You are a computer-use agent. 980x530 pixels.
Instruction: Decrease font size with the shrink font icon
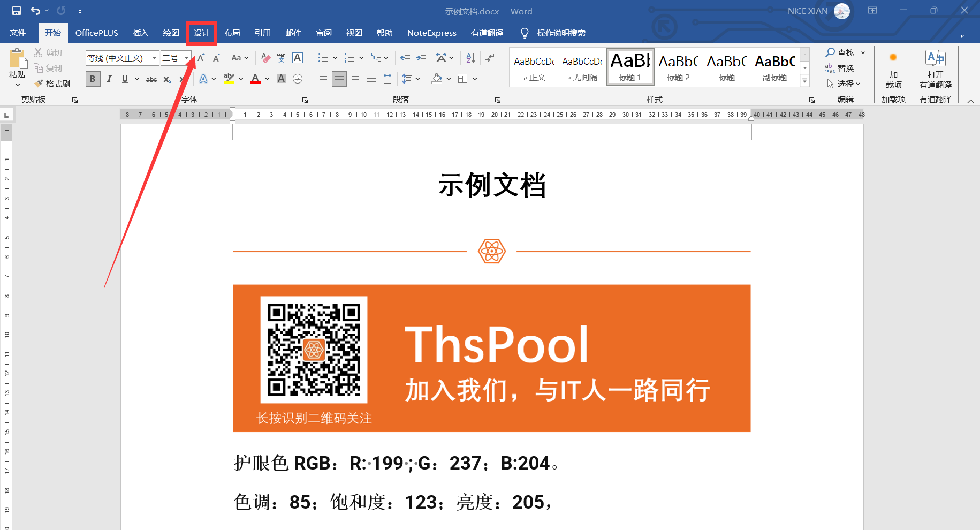216,58
